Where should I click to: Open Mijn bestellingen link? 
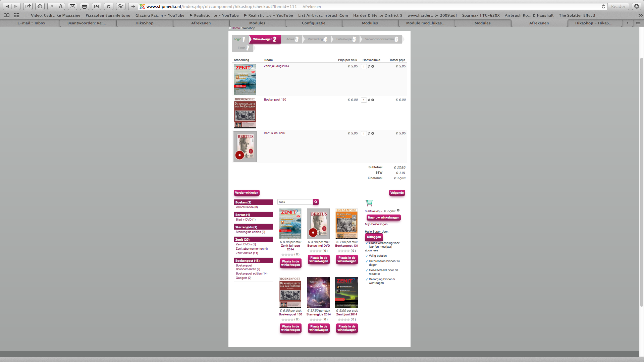coord(376,224)
